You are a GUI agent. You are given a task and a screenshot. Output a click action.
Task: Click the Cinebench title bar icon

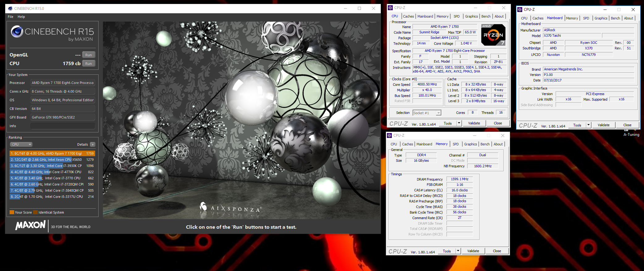10,9
